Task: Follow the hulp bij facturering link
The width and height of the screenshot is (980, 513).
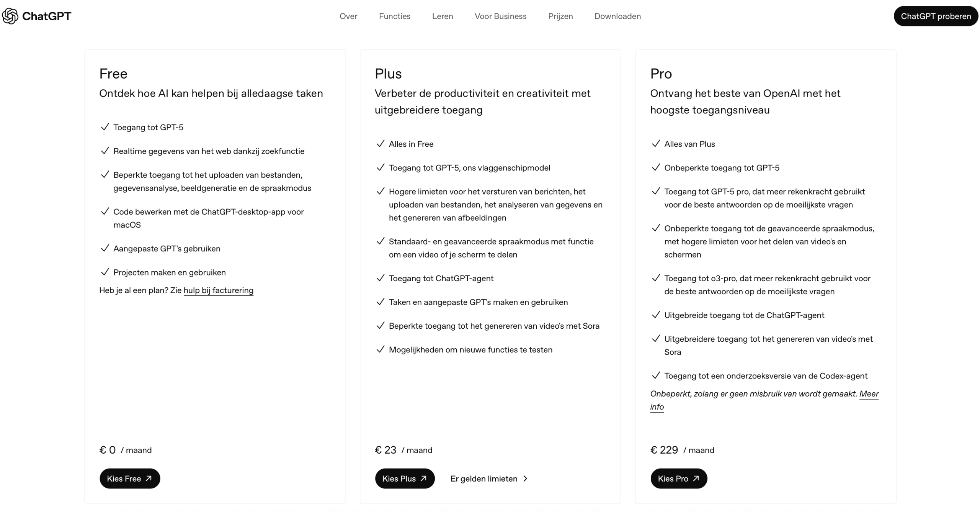Action: pyautogui.click(x=218, y=290)
